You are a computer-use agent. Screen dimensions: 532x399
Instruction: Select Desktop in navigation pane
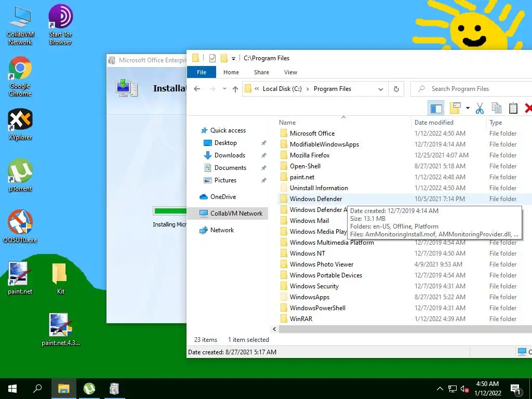point(225,143)
